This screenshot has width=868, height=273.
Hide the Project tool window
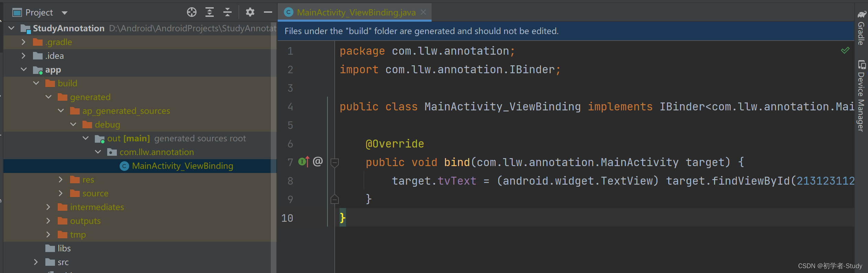[x=268, y=12]
